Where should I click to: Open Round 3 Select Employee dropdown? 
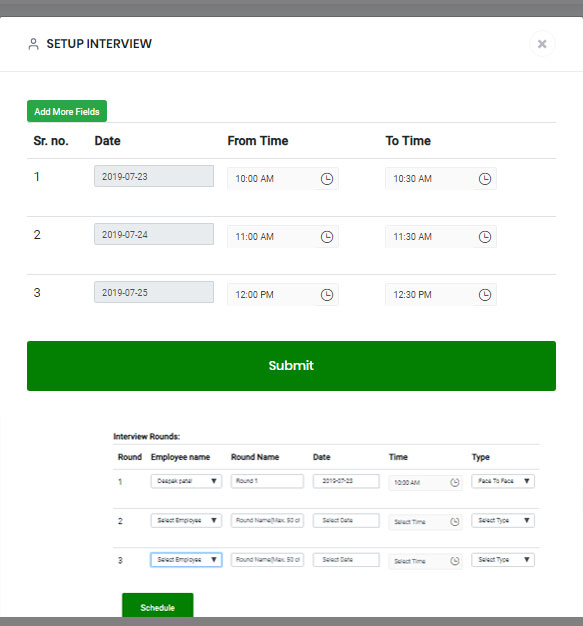pos(186,559)
